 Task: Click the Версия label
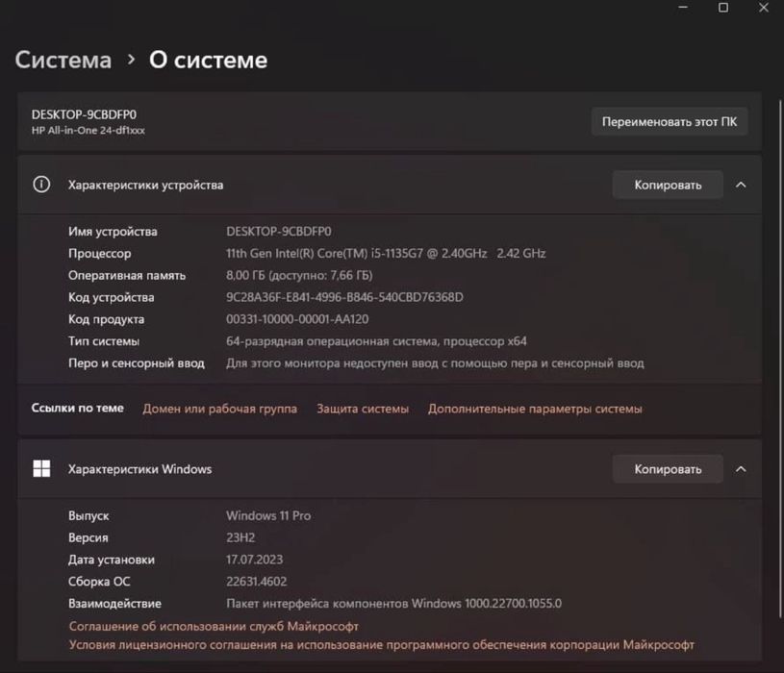(x=88, y=537)
